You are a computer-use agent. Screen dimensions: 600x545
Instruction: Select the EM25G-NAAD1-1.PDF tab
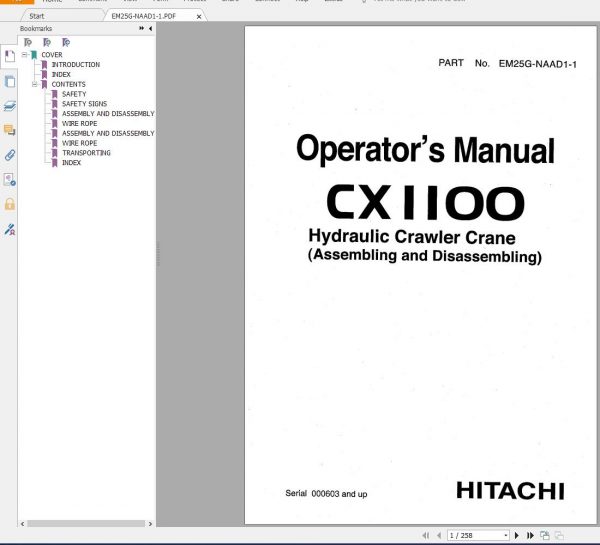(x=143, y=16)
